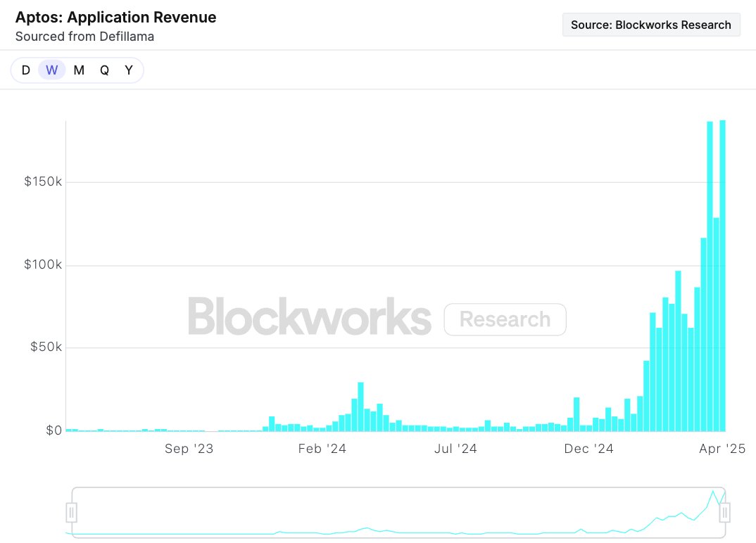This screenshot has width=756, height=543.
Task: Click the $150k y-axis label
Action: pos(43,182)
